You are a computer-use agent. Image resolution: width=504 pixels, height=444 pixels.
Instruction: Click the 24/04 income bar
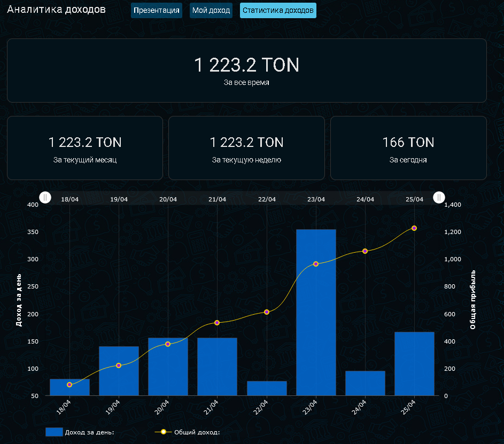tap(365, 383)
